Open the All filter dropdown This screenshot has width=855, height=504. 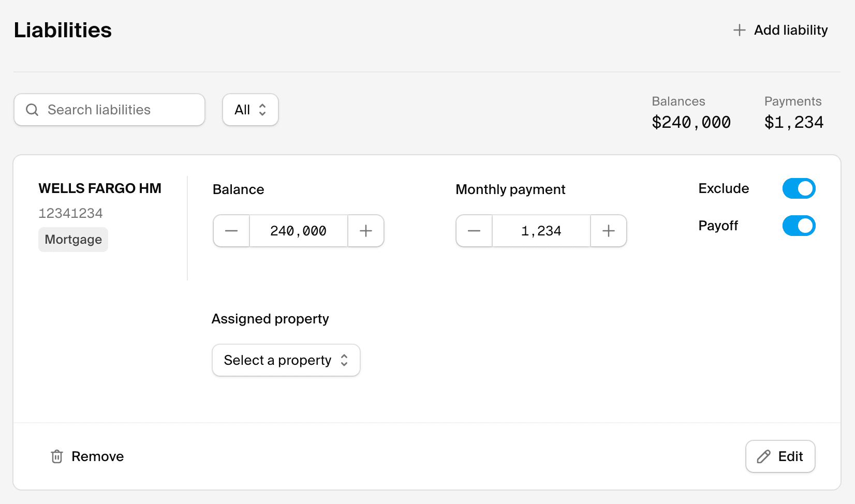[250, 110]
